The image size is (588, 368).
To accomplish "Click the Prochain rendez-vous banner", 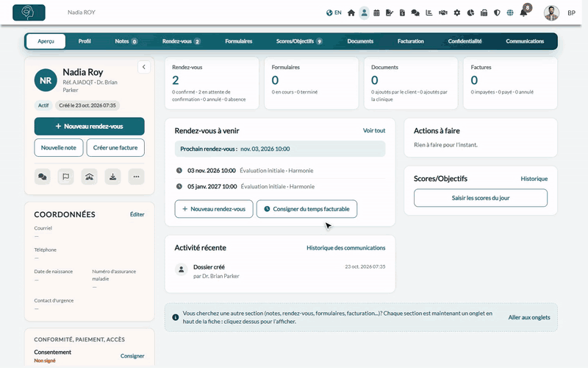I will [280, 149].
